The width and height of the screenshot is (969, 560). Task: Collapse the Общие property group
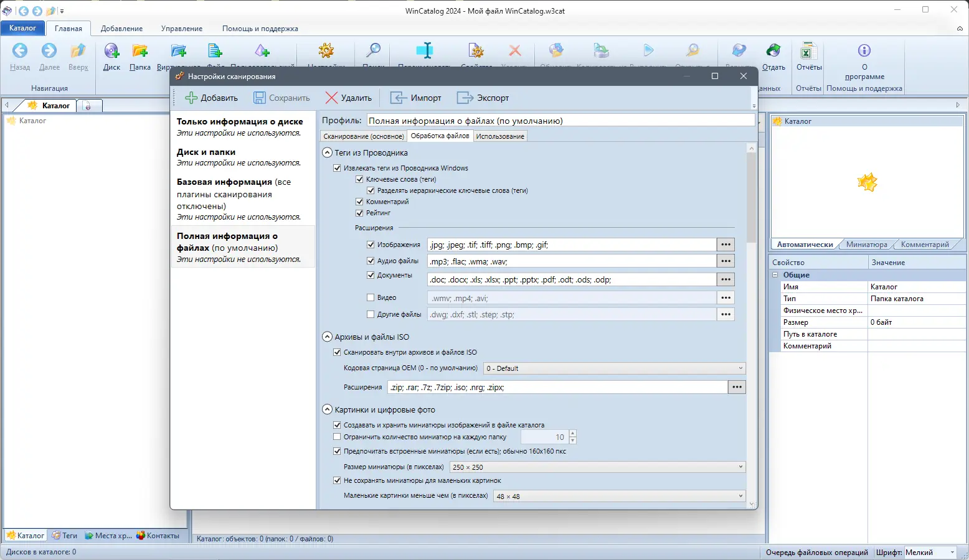click(x=775, y=275)
